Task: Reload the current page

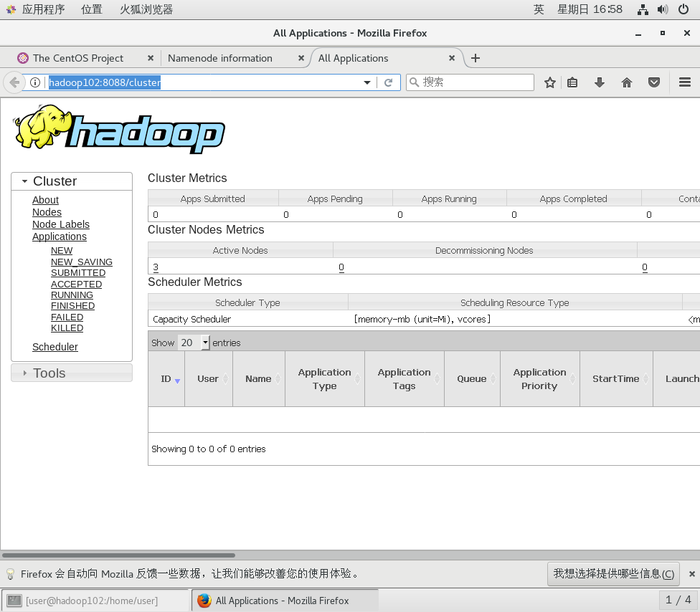Action: pos(389,82)
